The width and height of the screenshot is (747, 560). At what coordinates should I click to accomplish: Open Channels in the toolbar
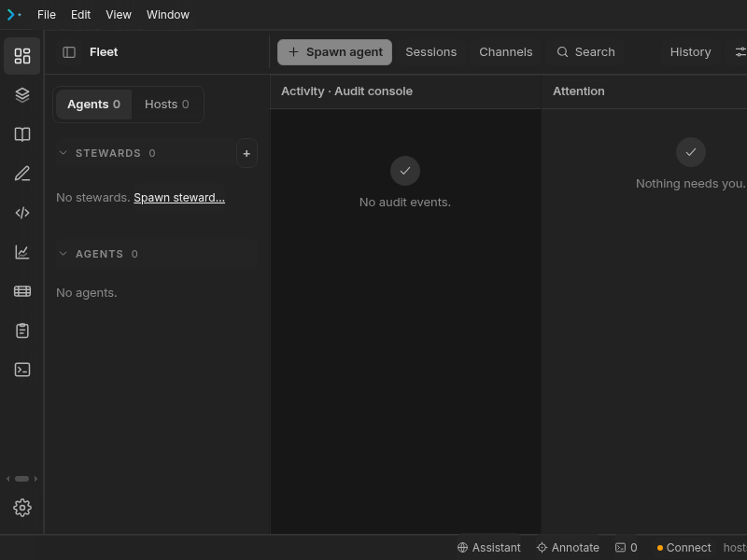pos(505,52)
